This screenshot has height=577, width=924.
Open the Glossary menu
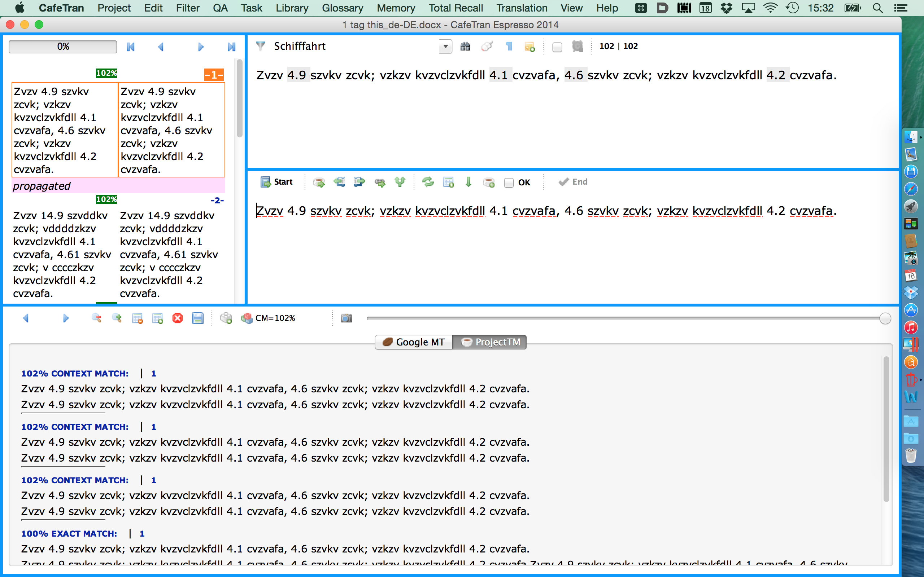click(342, 8)
